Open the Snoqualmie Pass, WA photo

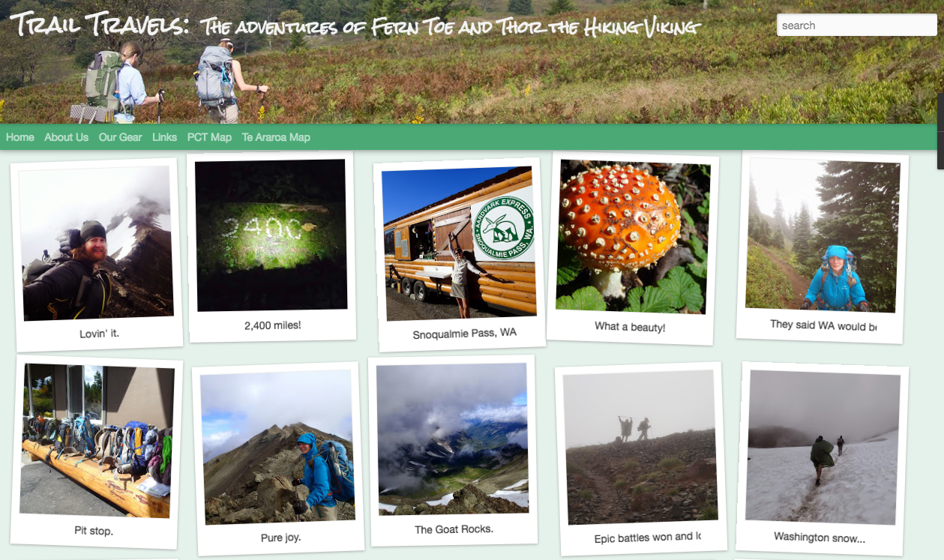[x=460, y=243]
